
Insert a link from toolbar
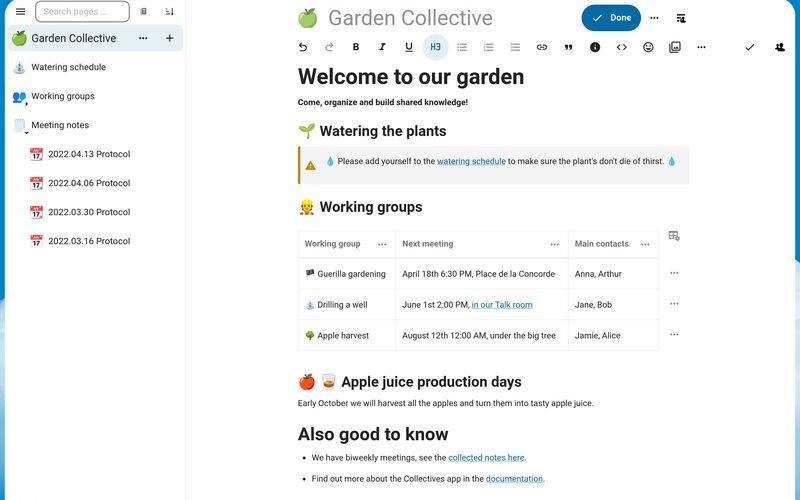tap(542, 47)
